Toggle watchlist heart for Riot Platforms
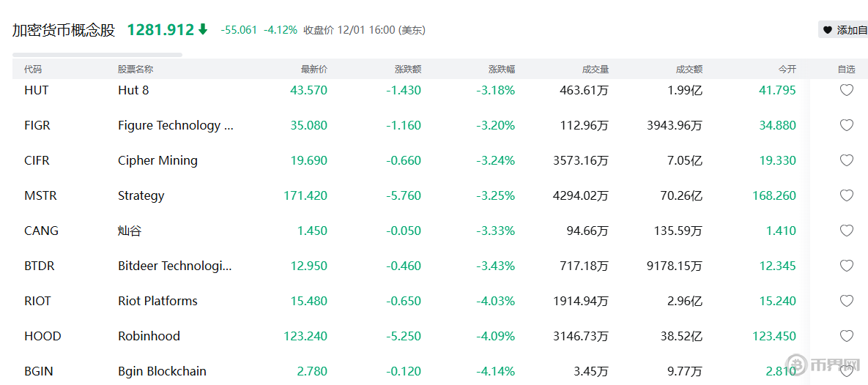 coord(846,302)
